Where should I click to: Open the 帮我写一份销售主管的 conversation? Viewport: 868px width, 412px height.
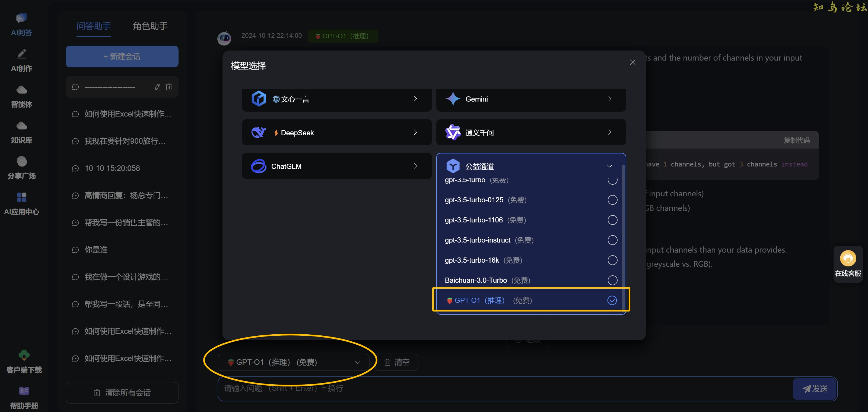point(122,223)
